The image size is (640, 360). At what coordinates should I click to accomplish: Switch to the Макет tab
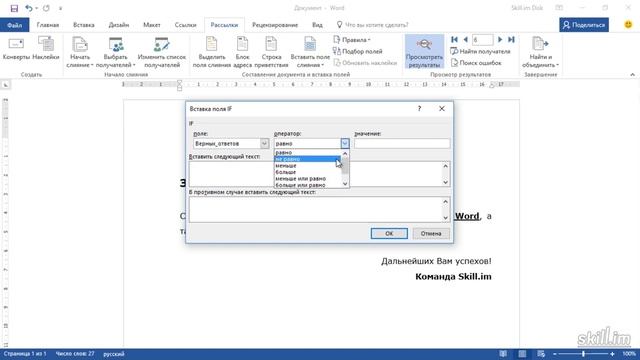(x=151, y=25)
